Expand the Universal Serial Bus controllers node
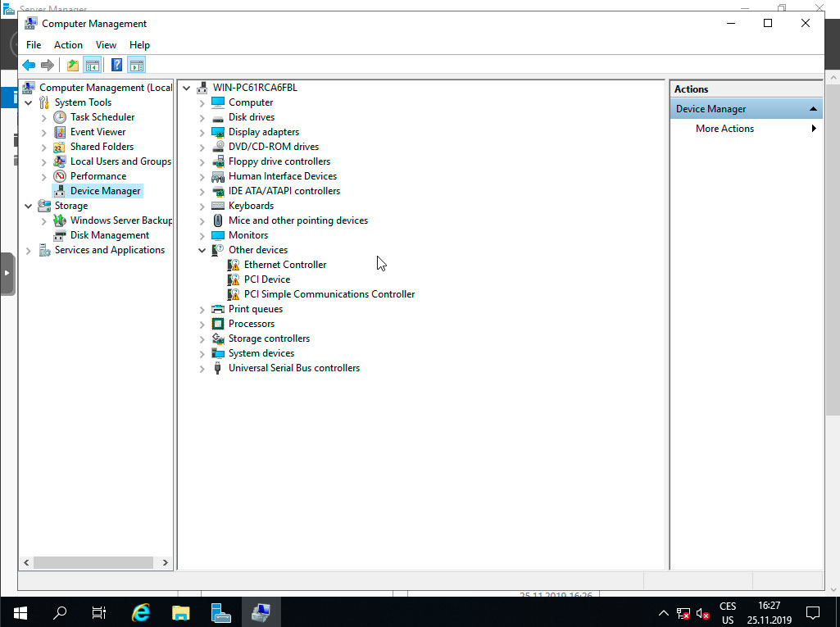This screenshot has width=840, height=627. [x=202, y=367]
